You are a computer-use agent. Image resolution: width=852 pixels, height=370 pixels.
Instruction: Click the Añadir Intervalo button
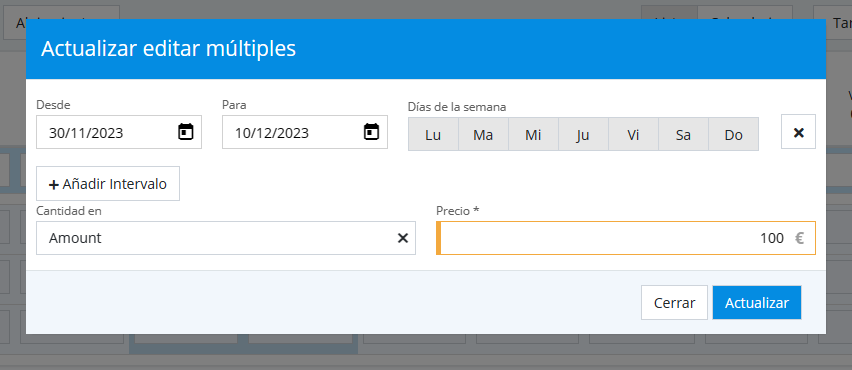point(108,184)
